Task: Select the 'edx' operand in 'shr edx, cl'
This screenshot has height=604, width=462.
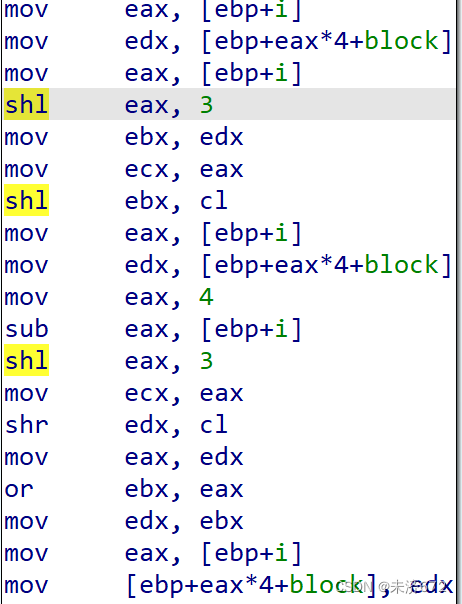Action: tap(147, 425)
